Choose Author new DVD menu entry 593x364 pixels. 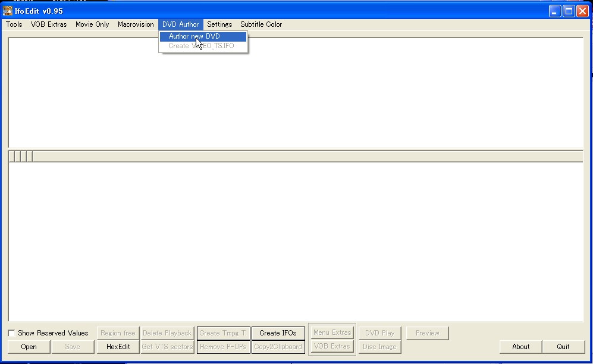pos(203,36)
